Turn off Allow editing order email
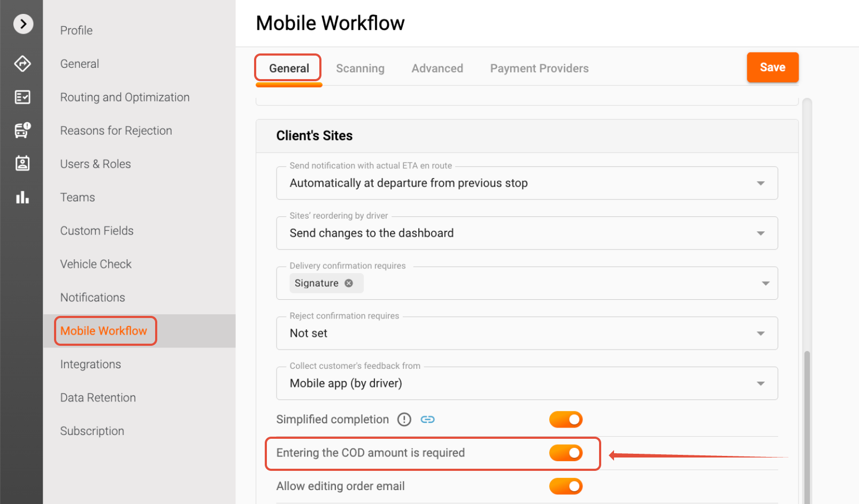Image resolution: width=859 pixels, height=504 pixels. (x=565, y=486)
